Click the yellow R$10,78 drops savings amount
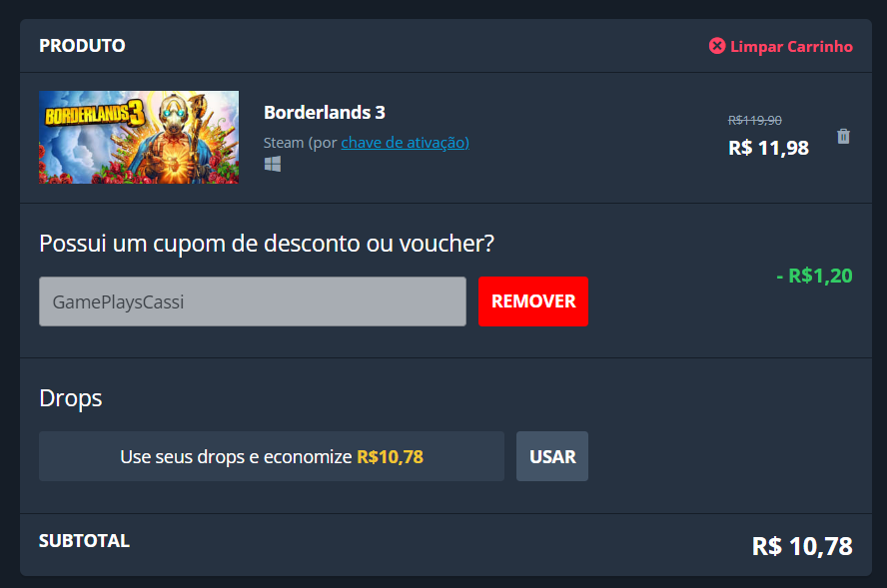This screenshot has width=887, height=588. (x=390, y=457)
